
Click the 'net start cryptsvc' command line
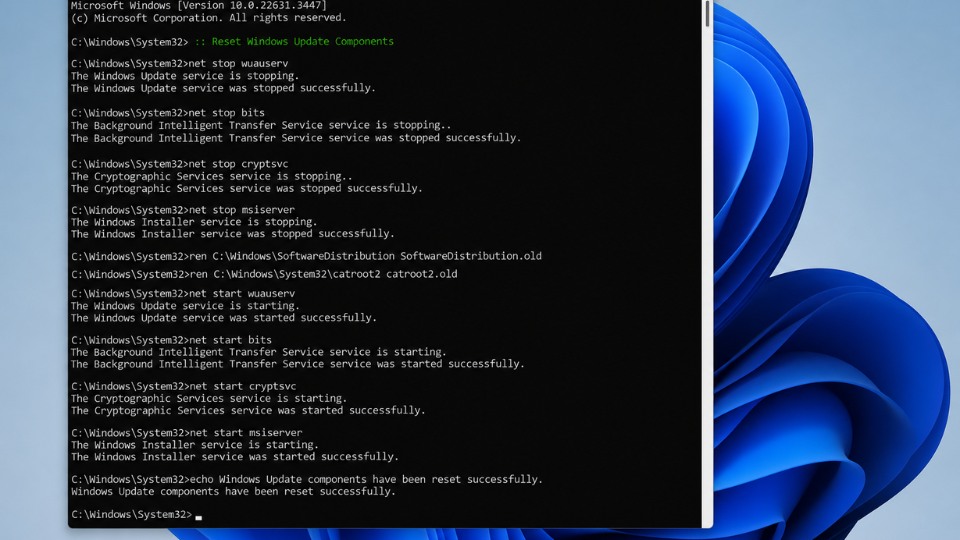click(183, 387)
